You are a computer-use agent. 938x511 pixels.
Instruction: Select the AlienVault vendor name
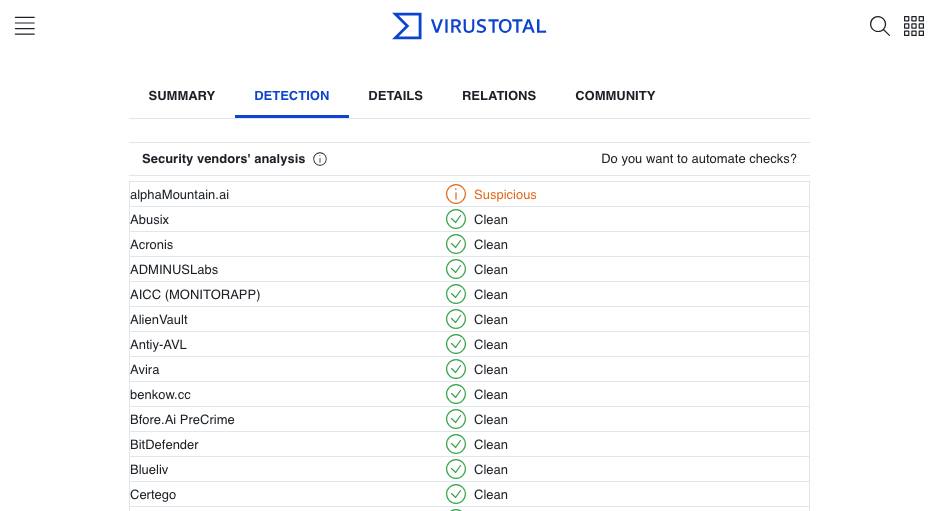pyautogui.click(x=159, y=320)
